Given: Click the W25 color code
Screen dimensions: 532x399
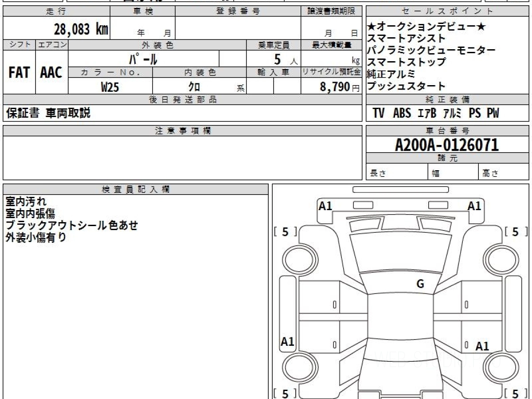Looking at the screenshot, I should 110,87.
